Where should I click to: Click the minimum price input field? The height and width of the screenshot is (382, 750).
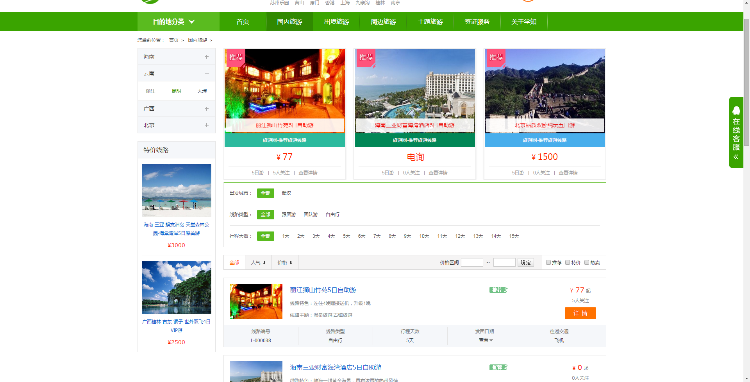(472, 262)
